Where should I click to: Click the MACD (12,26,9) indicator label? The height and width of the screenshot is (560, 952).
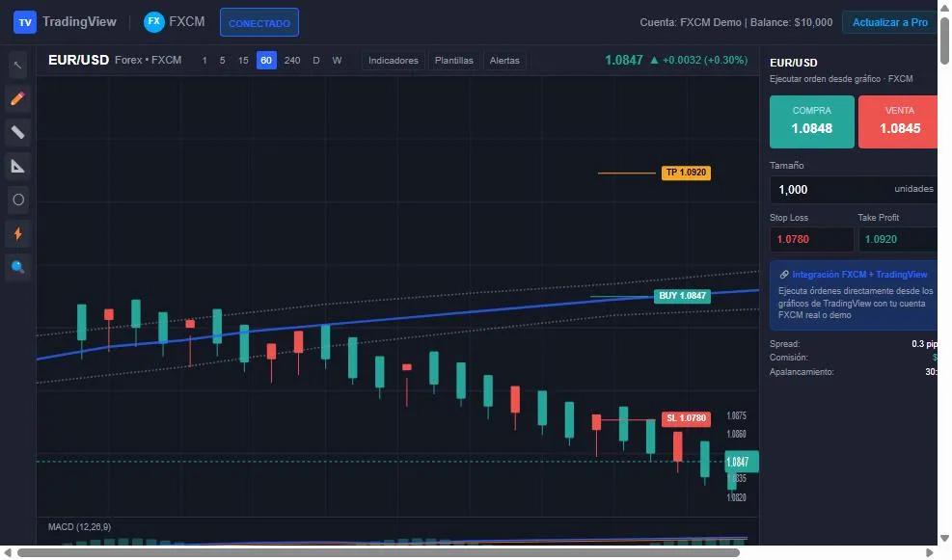tap(79, 526)
